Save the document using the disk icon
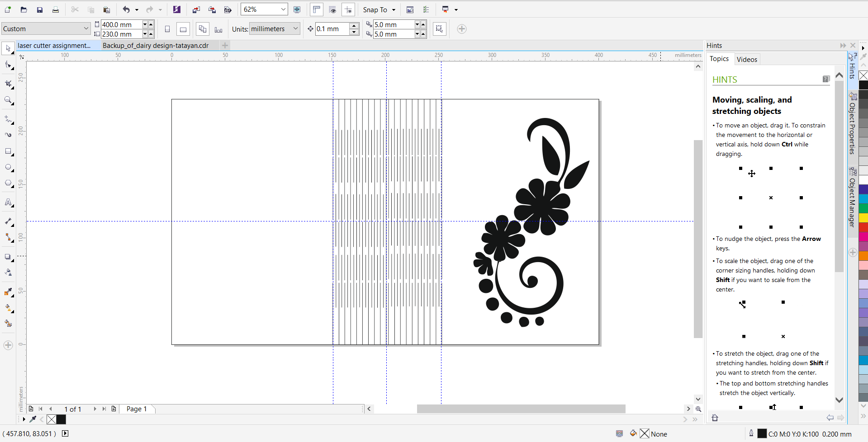868x442 pixels. 40,9
